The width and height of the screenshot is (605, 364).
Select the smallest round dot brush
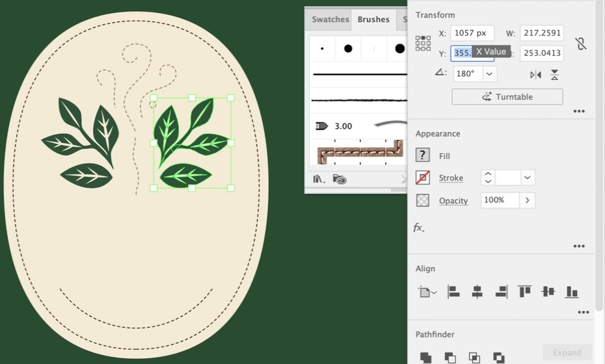coord(322,49)
